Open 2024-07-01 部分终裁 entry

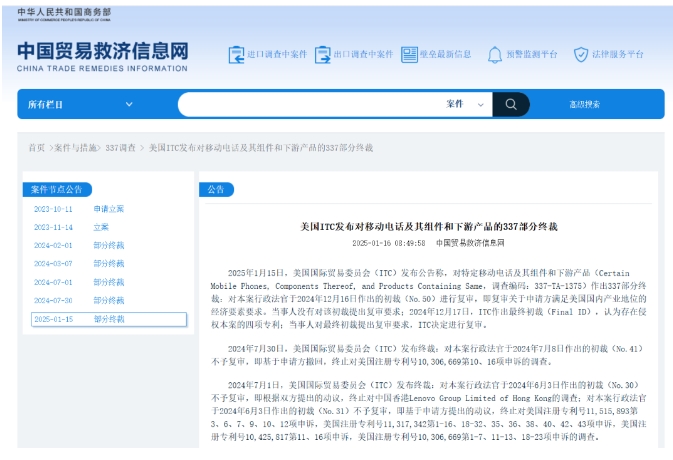[x=79, y=282]
